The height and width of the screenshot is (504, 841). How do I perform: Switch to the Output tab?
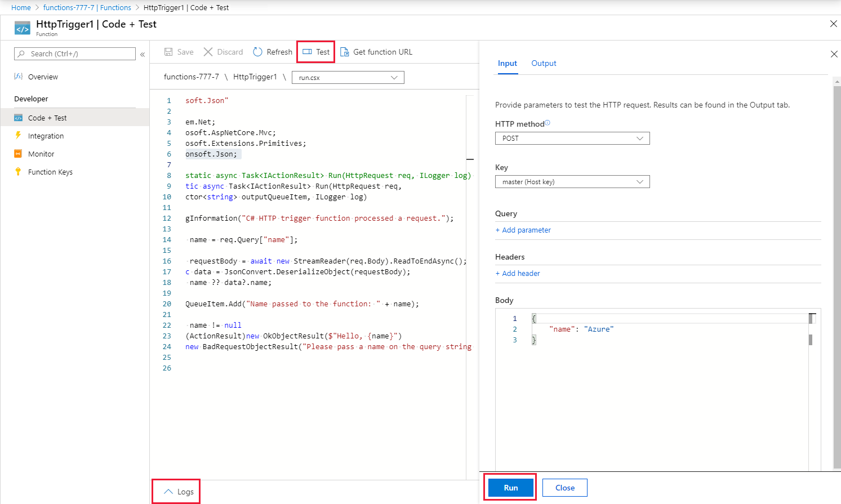[x=543, y=64]
